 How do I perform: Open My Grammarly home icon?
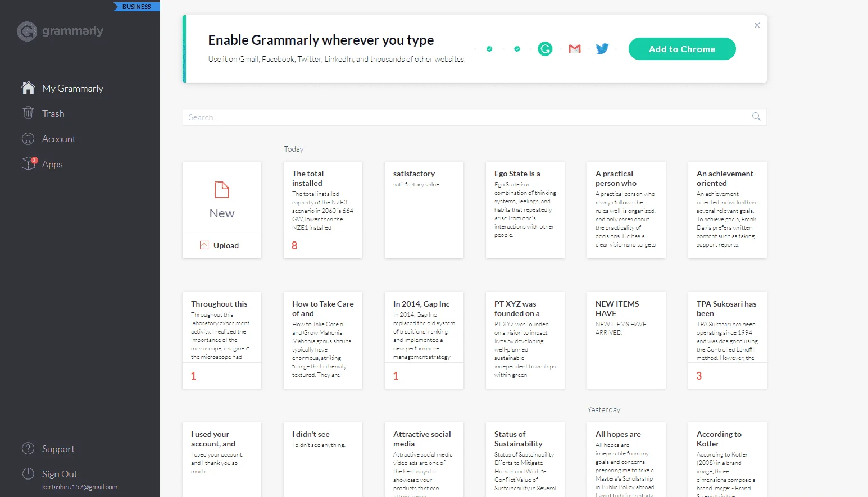(28, 88)
